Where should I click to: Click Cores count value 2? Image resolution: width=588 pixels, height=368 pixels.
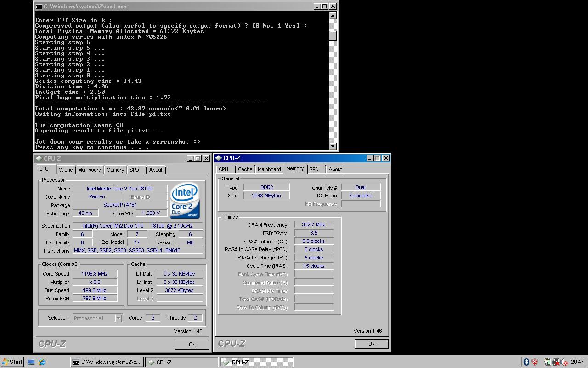click(x=153, y=318)
